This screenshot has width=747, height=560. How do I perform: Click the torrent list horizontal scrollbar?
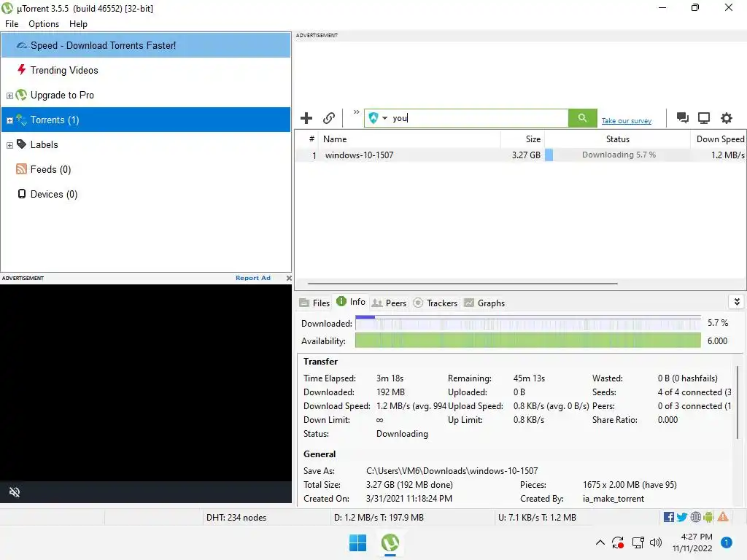click(x=462, y=284)
